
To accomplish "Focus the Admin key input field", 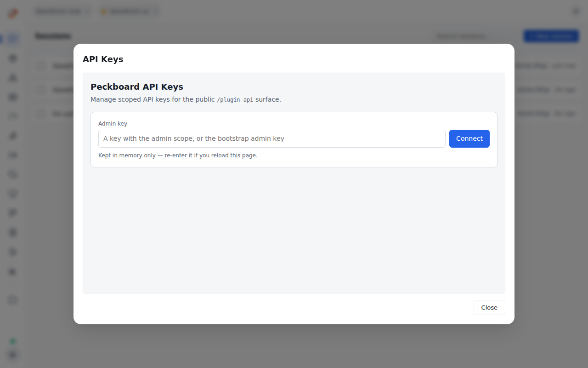I will [272, 138].
